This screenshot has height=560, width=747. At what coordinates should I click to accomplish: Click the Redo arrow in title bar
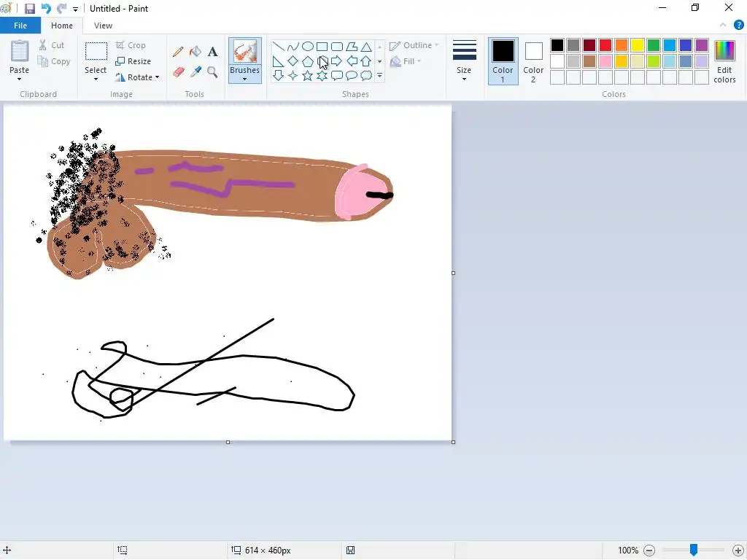click(61, 9)
